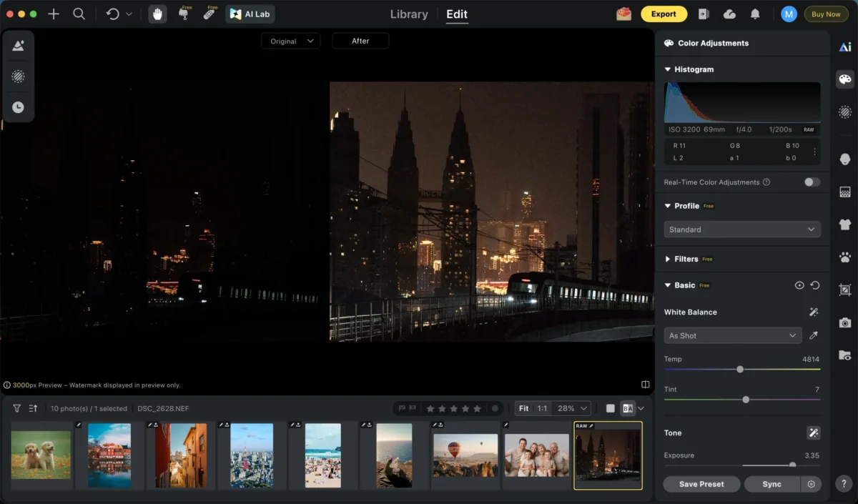Toggle Real-Time Color Adjustments switch
Viewport: 858px width, 504px height.
[812, 182]
